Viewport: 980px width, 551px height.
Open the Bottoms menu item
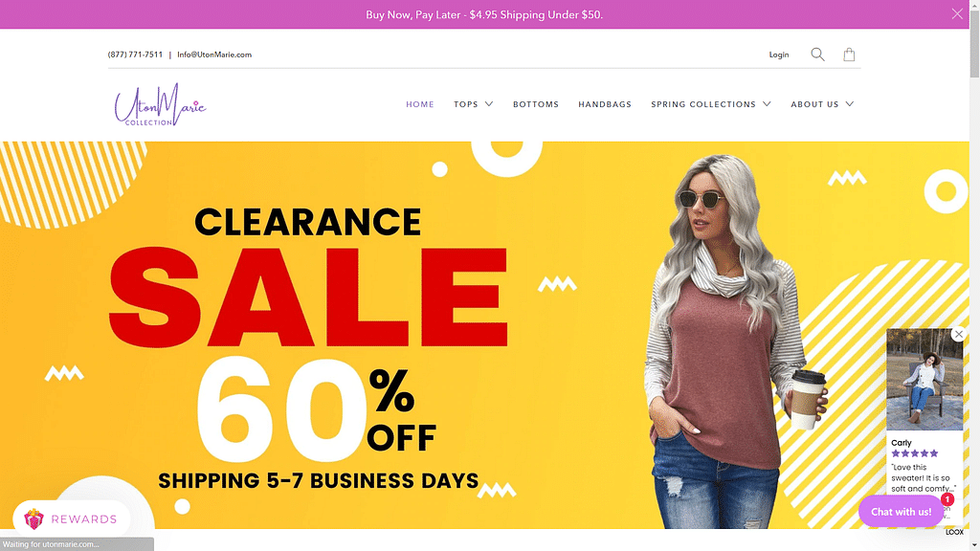536,104
